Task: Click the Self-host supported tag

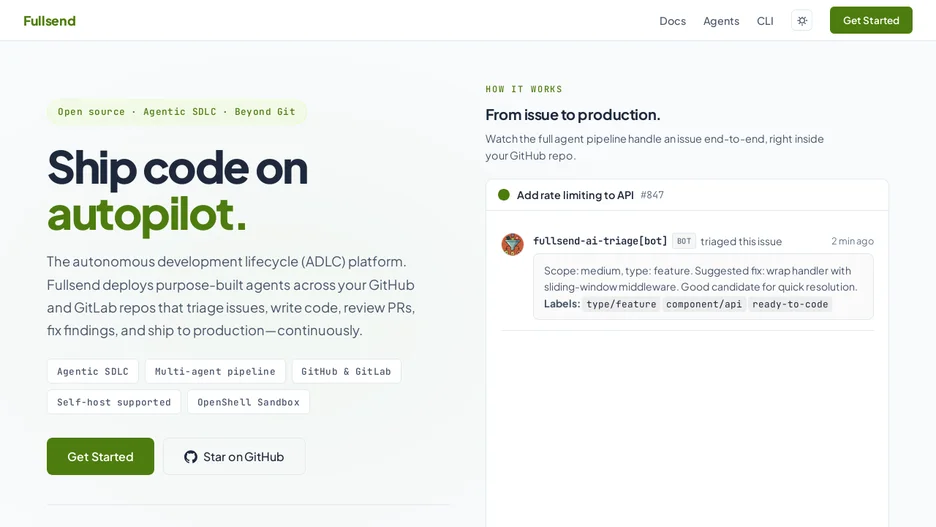Action: click(x=114, y=402)
